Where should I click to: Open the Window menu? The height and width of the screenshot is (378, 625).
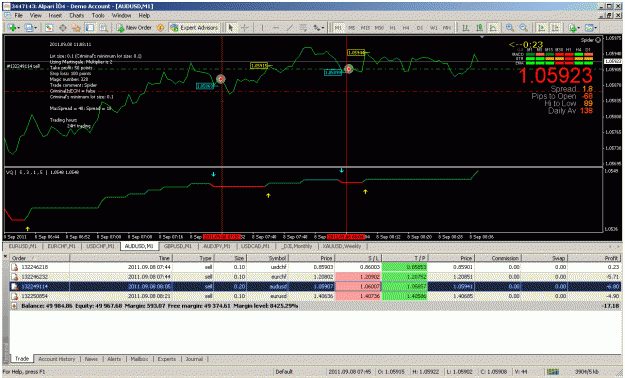pyautogui.click(x=121, y=16)
